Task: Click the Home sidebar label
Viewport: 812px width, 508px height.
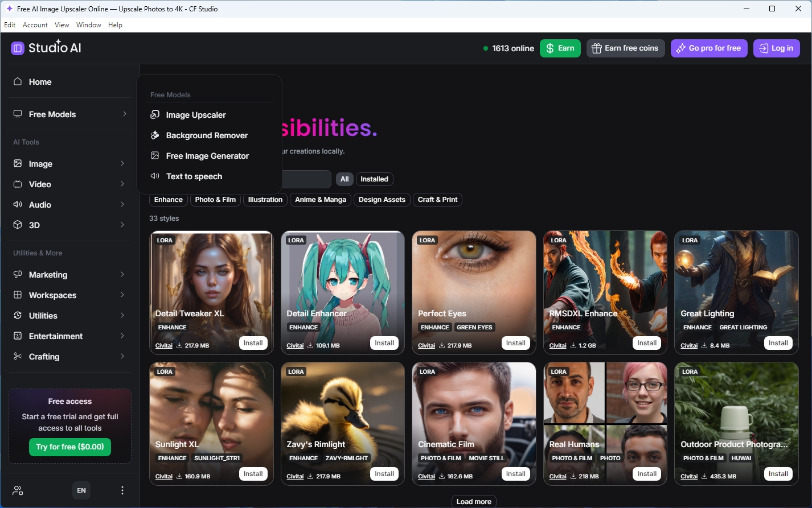Action: click(40, 82)
